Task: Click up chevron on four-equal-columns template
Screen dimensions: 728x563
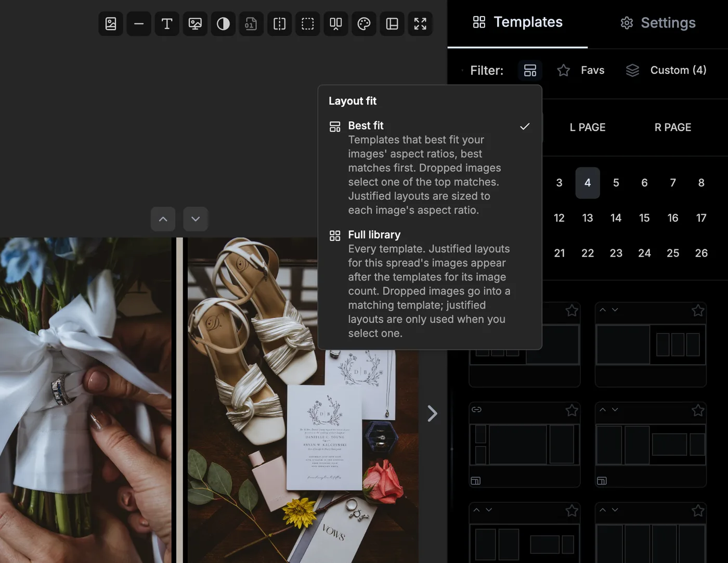Action: pyautogui.click(x=603, y=510)
